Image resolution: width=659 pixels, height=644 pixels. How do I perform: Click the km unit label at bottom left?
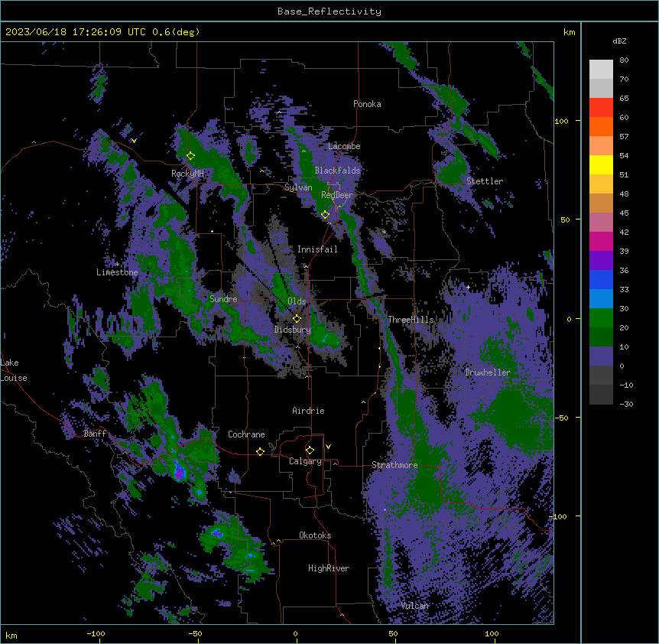click(11, 635)
